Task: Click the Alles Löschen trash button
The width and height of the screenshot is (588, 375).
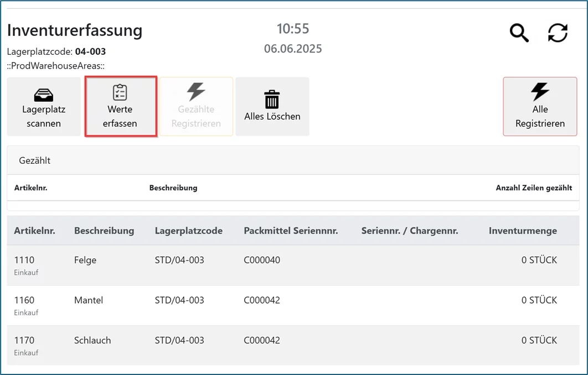Action: (272, 107)
